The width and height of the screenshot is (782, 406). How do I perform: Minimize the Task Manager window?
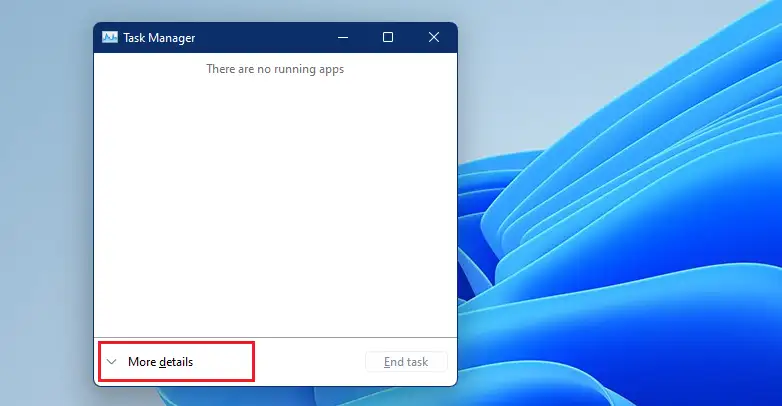[343, 37]
